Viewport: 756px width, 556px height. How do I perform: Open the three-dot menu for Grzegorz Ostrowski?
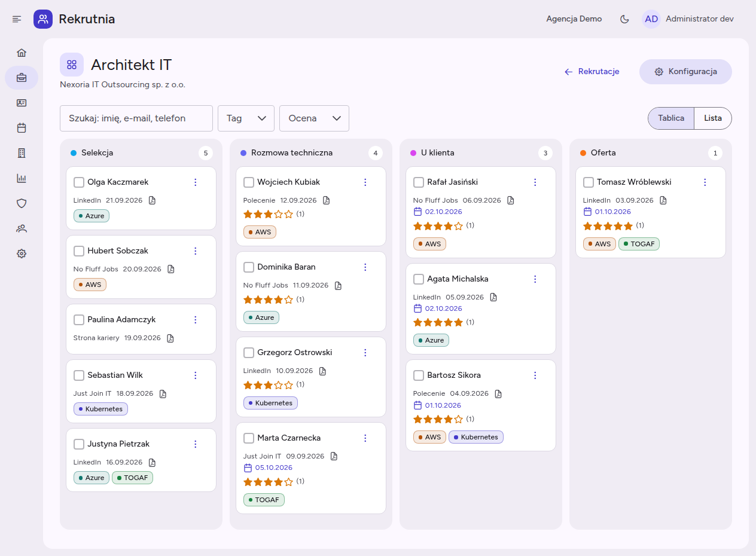tap(365, 353)
